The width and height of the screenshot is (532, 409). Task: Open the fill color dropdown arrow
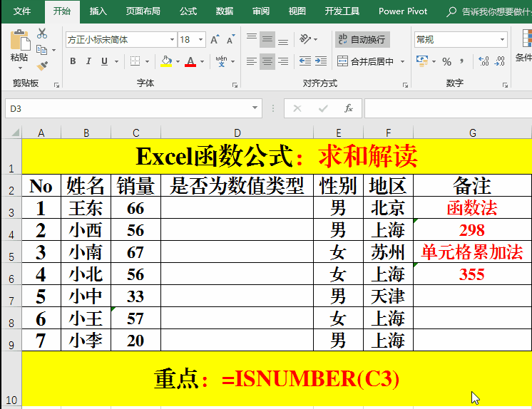178,62
